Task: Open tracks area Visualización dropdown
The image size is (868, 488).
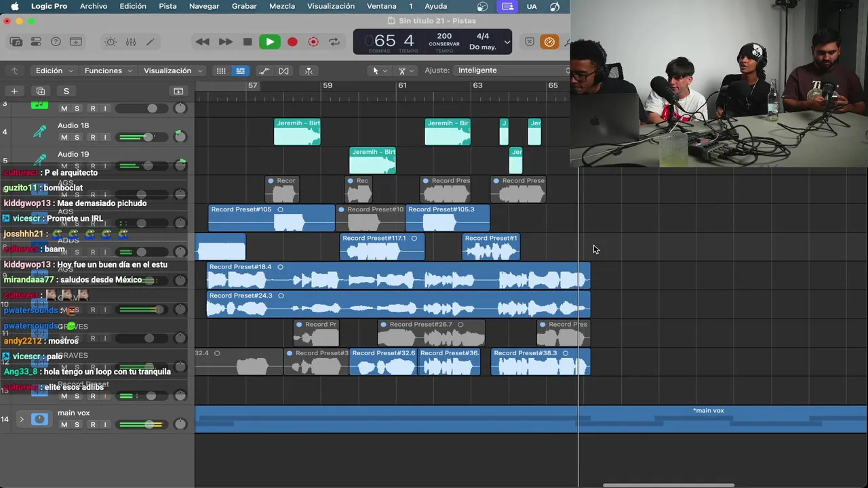Action: tap(173, 70)
